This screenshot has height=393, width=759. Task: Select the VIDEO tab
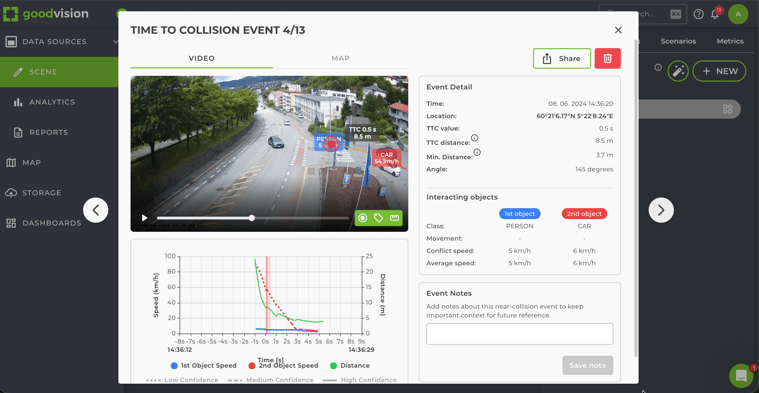202,58
